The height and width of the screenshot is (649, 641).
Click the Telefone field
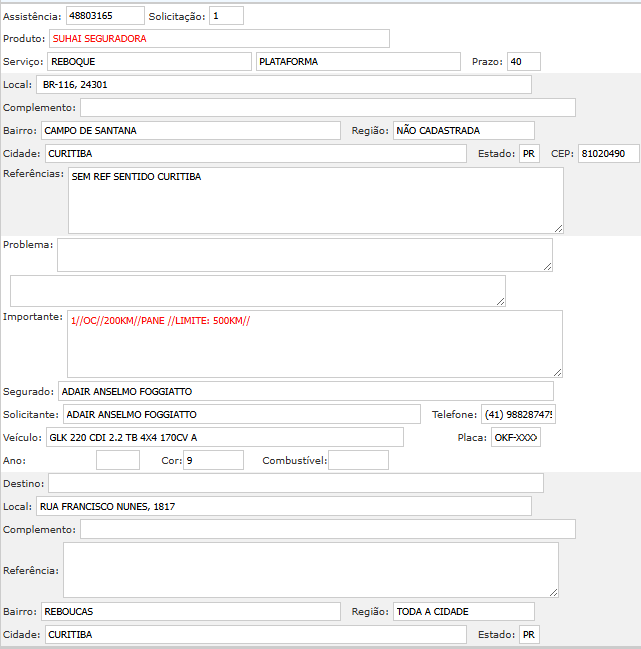tap(518, 414)
